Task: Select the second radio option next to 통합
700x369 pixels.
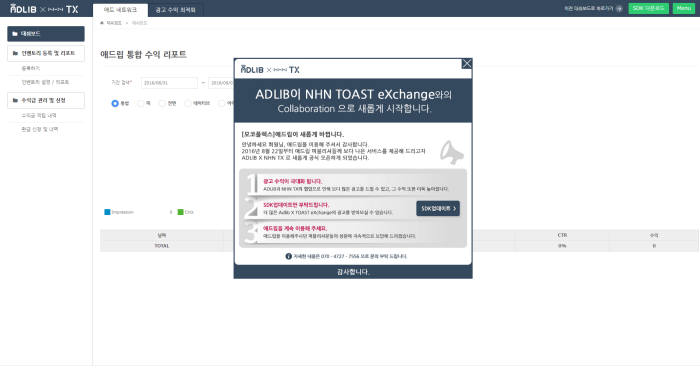Action: coord(141,104)
